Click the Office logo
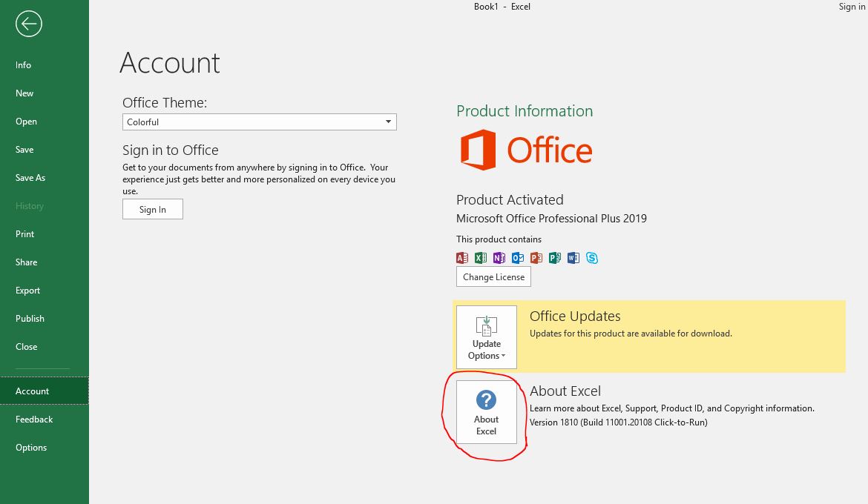This screenshot has width=868, height=504. [526, 150]
